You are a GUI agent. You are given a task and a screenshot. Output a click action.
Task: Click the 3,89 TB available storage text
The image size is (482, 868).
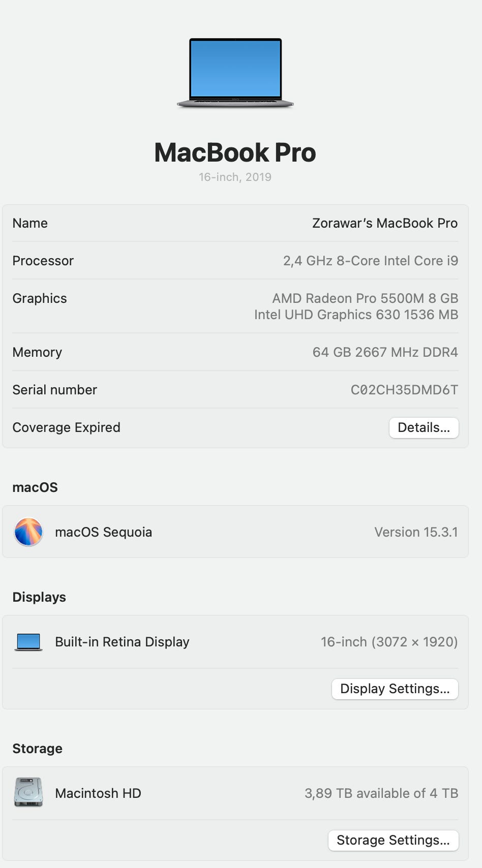[381, 793]
